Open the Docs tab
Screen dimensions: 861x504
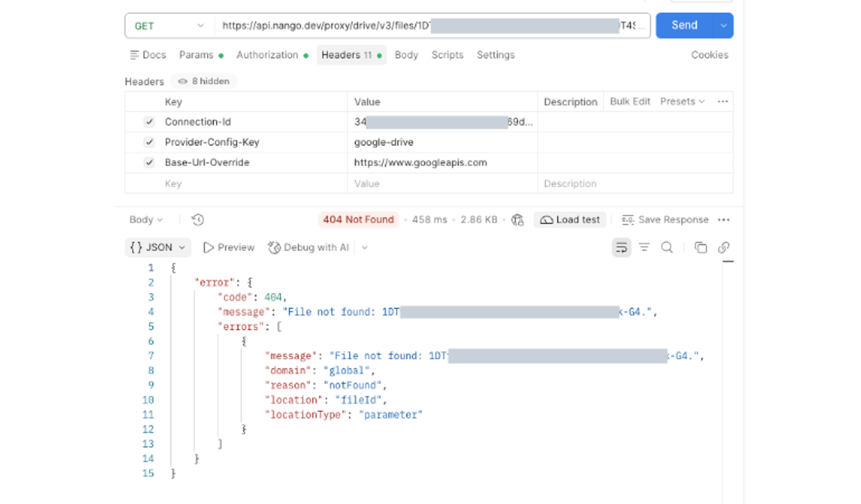(x=148, y=55)
